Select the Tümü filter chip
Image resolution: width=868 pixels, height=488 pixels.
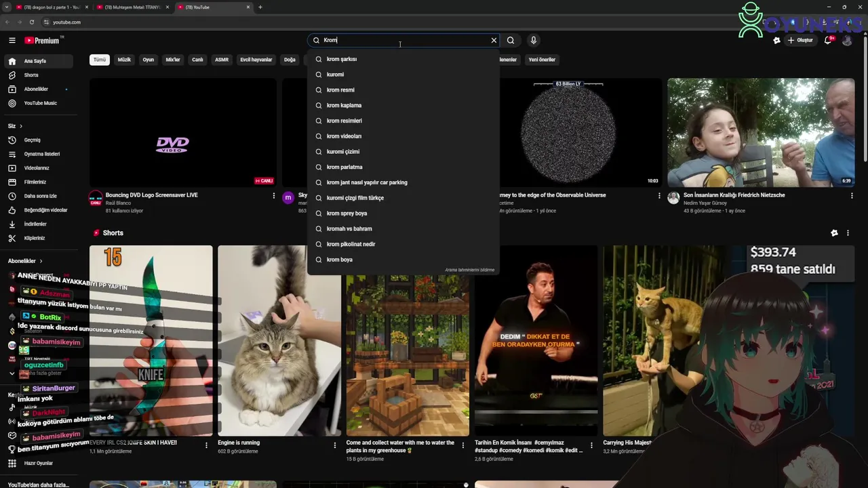click(100, 60)
